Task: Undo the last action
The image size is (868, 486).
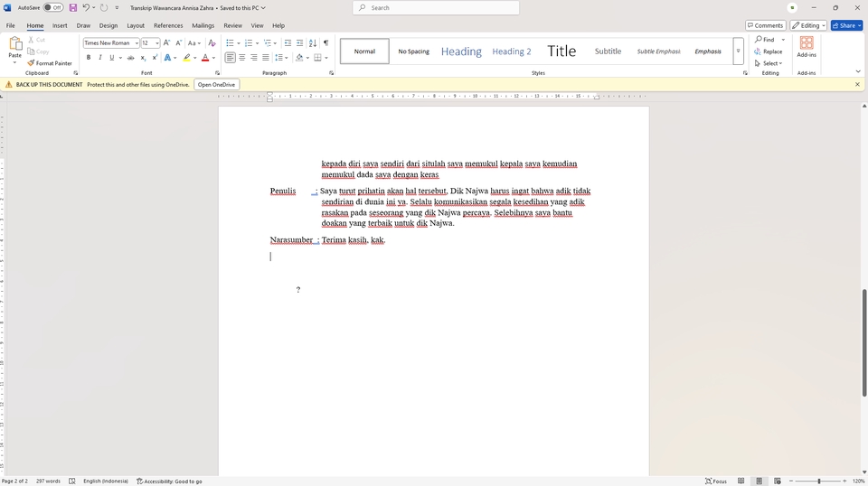Action: pos(86,8)
